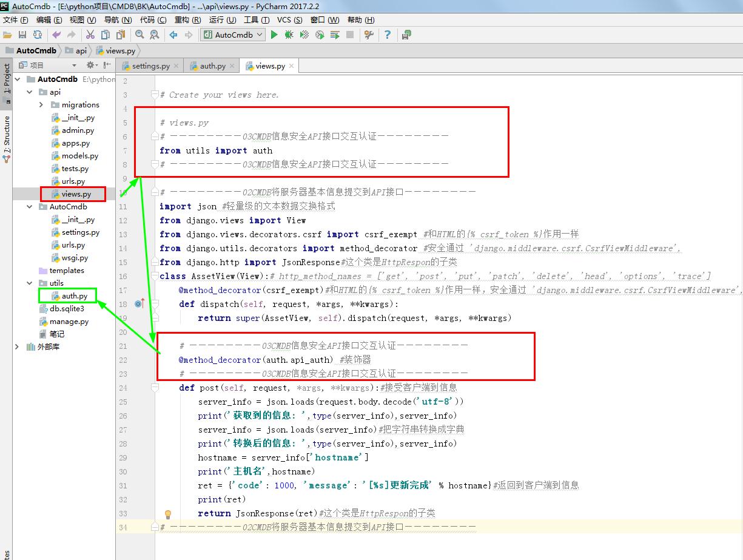Open the Structure side tool window
This screenshot has width=743, height=560.
7,138
